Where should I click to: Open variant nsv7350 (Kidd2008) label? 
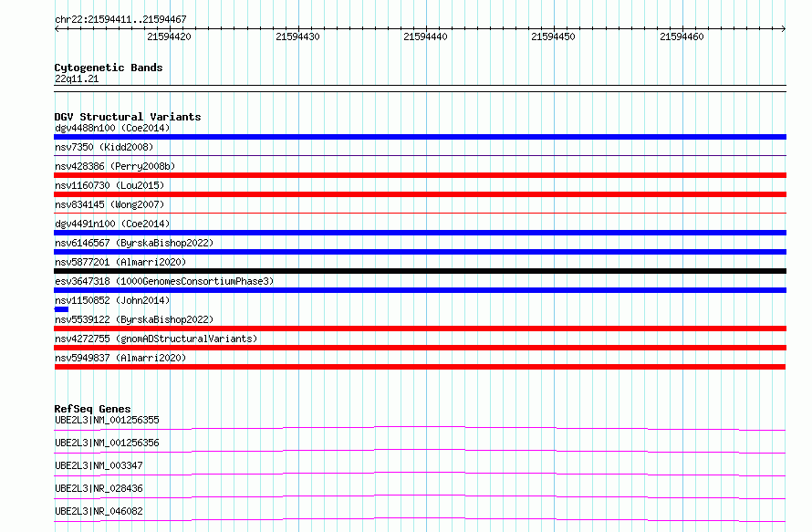(104, 147)
